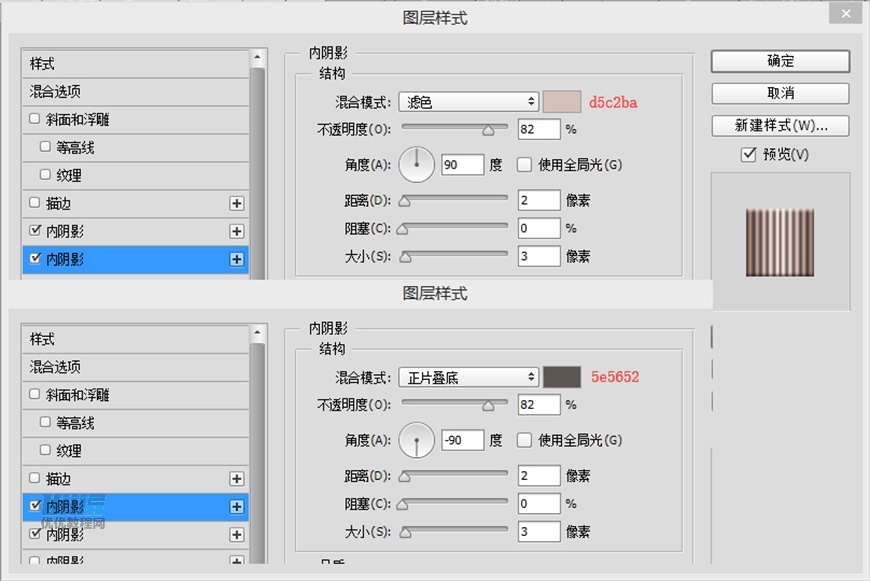This screenshot has width=870, height=581.
Task: Click plus icon beside 描边 in lower dialog
Action: [238, 479]
